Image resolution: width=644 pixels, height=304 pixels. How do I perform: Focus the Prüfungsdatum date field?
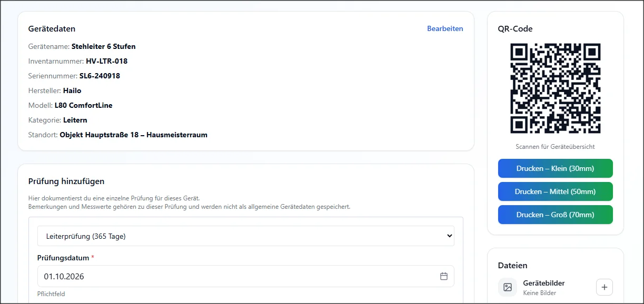[x=246, y=276]
